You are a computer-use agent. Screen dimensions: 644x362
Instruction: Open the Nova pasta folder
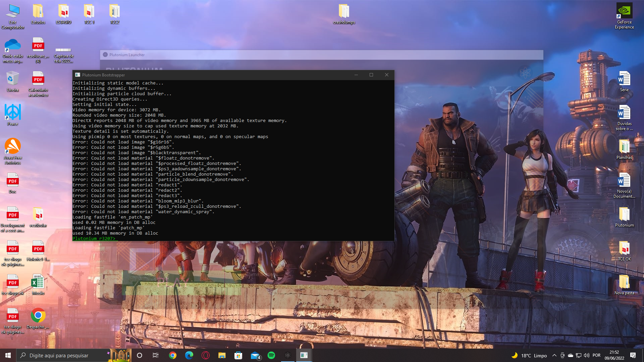[x=624, y=285]
